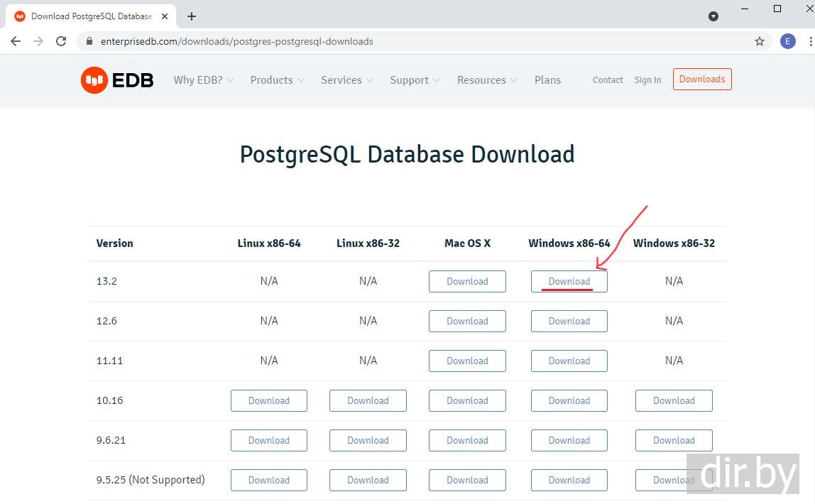Open the Chrome profile avatar
This screenshot has width=815, height=504.
coord(788,41)
